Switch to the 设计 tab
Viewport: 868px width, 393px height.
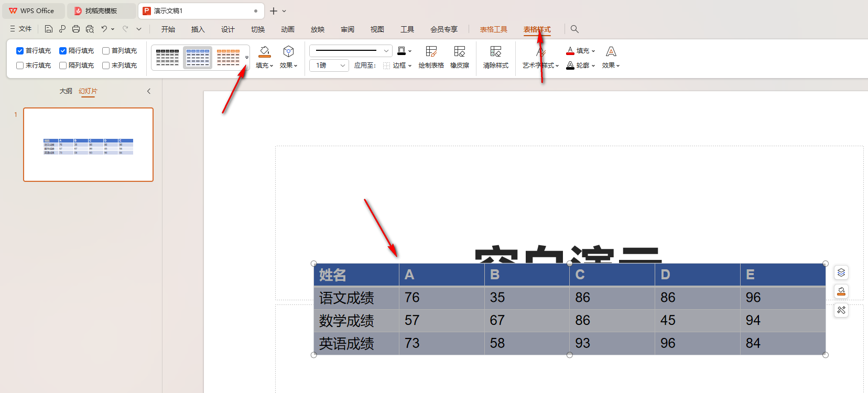(228, 29)
